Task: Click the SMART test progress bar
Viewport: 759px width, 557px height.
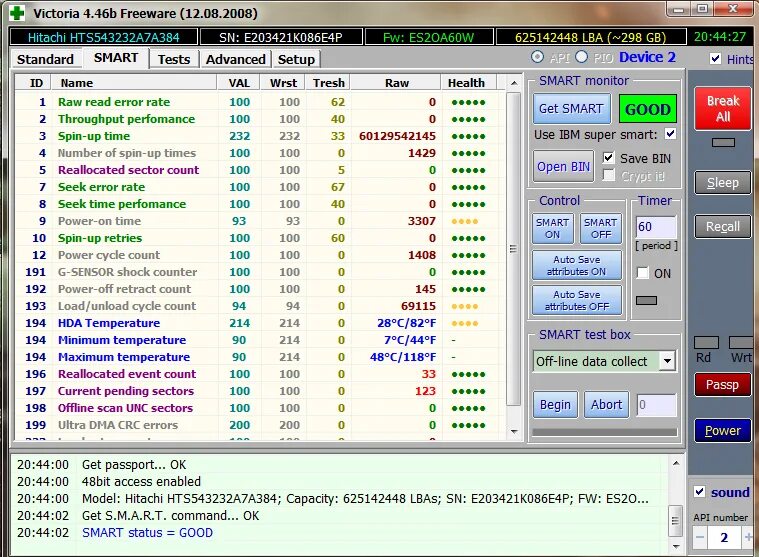Action: 605,432
